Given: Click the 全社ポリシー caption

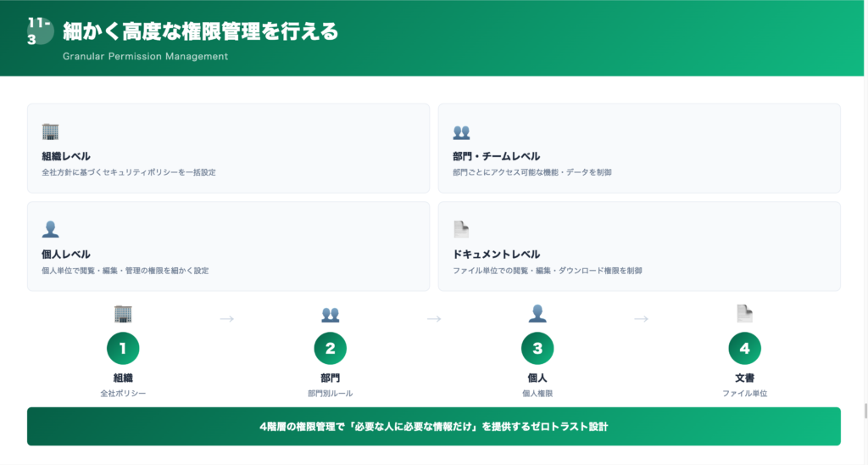Looking at the screenshot, I should 123,394.
